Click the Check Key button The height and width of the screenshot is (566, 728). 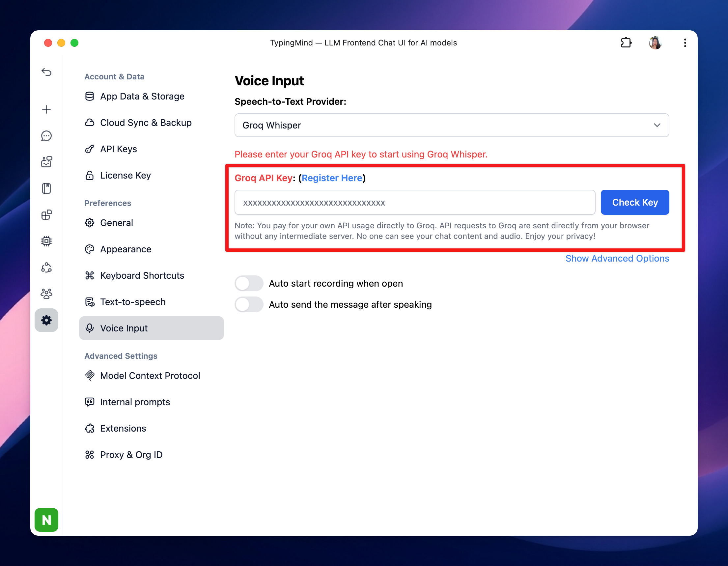[635, 202]
